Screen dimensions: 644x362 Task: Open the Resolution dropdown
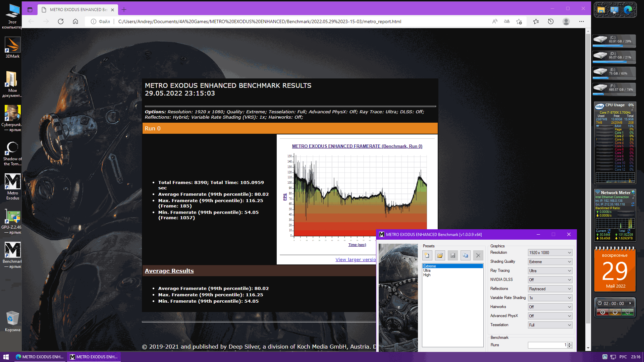tap(550, 253)
